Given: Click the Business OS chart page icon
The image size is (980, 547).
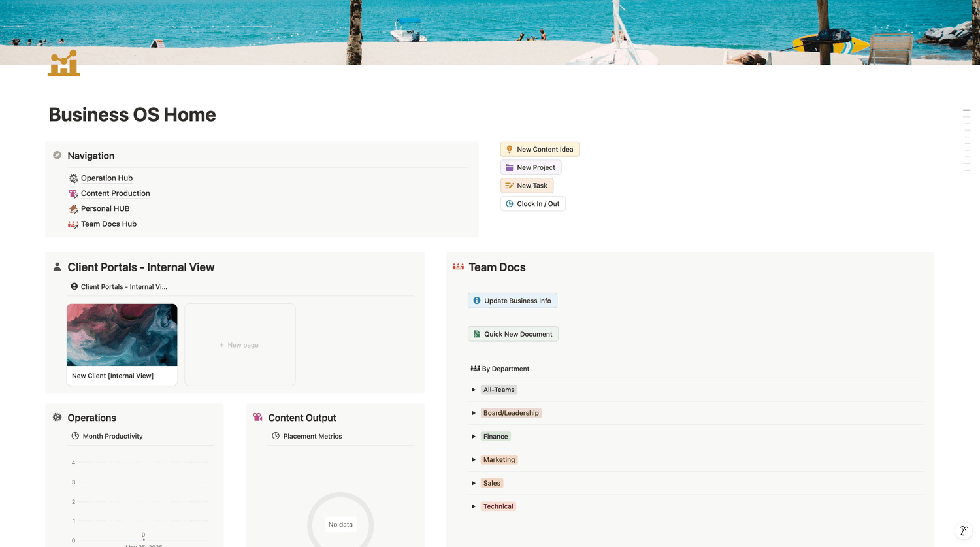Looking at the screenshot, I should (63, 63).
